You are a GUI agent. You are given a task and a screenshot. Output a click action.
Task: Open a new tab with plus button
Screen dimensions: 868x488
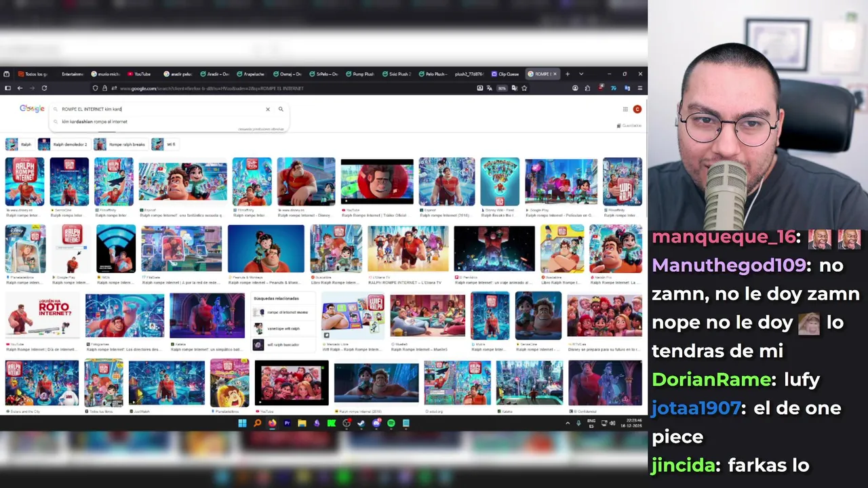[x=568, y=74]
